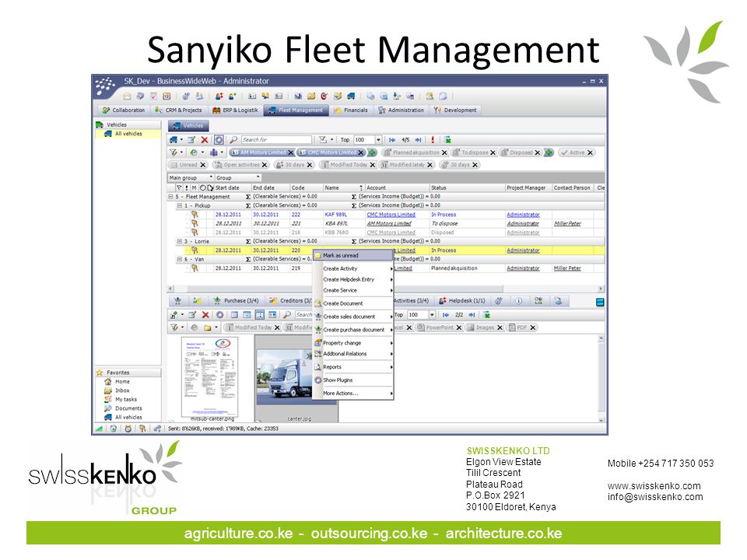Open the Purchase (3/4) tab
Viewport: 747px width, 560px height.
[236, 301]
